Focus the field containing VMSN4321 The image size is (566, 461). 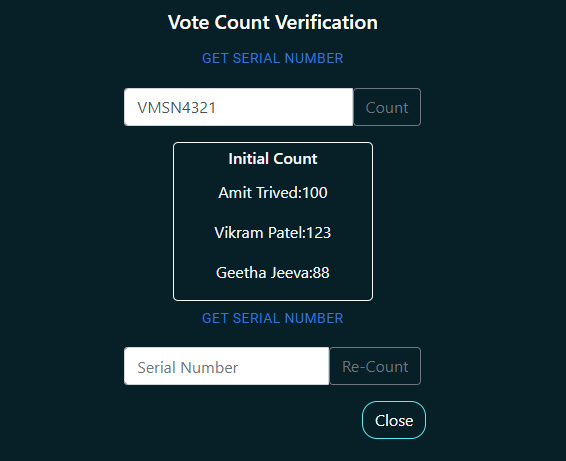239,107
